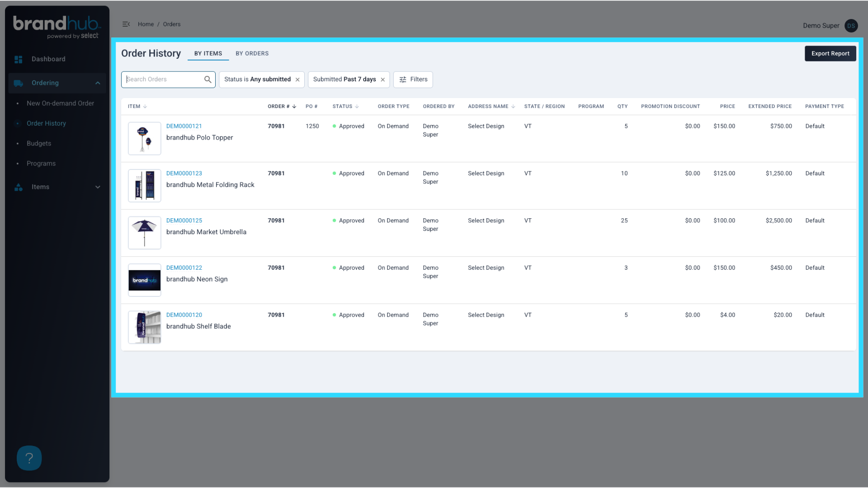The height and width of the screenshot is (488, 868).
Task: Click the Export Report button
Action: 830,53
